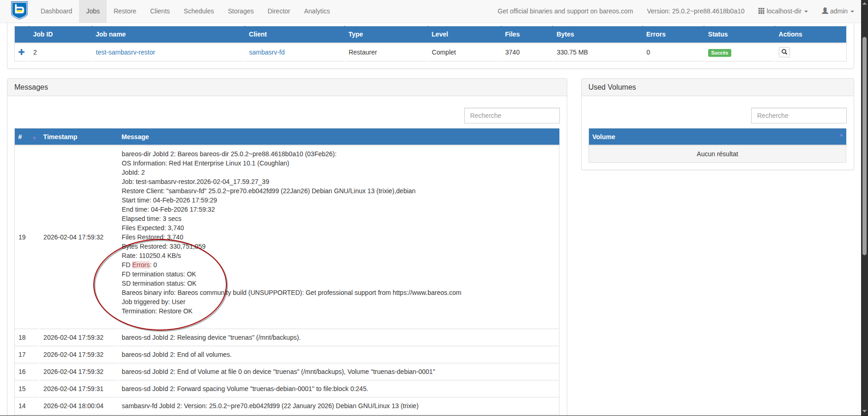868x416 pixels.
Task: Open the Dashboard tab
Action: coord(56,11)
